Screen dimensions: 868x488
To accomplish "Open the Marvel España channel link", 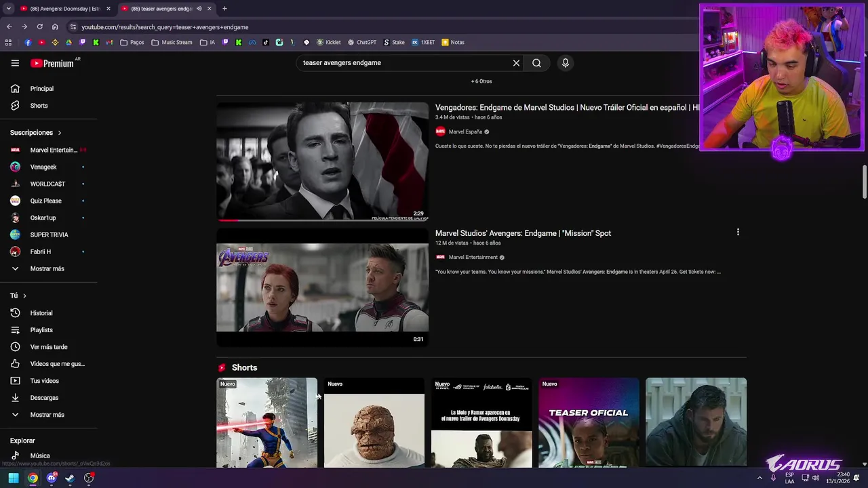I will pyautogui.click(x=465, y=132).
